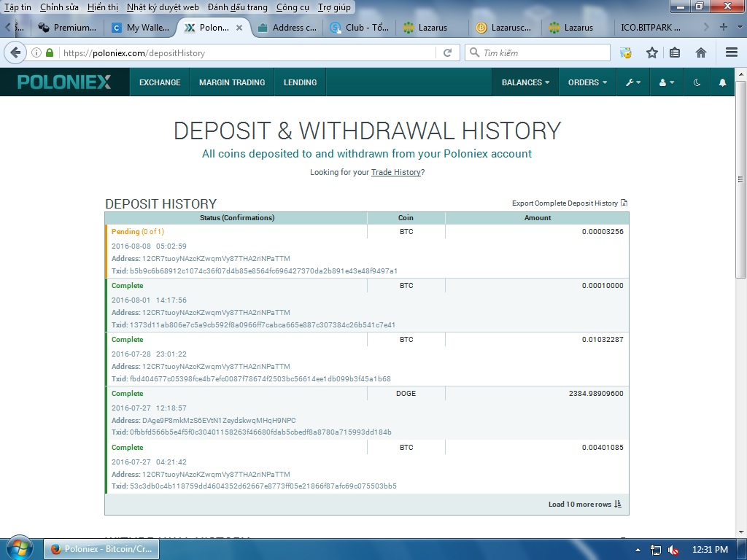This screenshot has width=747, height=560.
Task: Click the green padlock security icon
Action: click(x=50, y=52)
